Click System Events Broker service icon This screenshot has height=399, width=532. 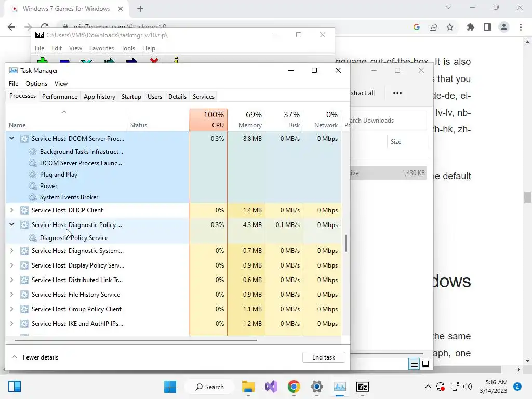[33, 197]
